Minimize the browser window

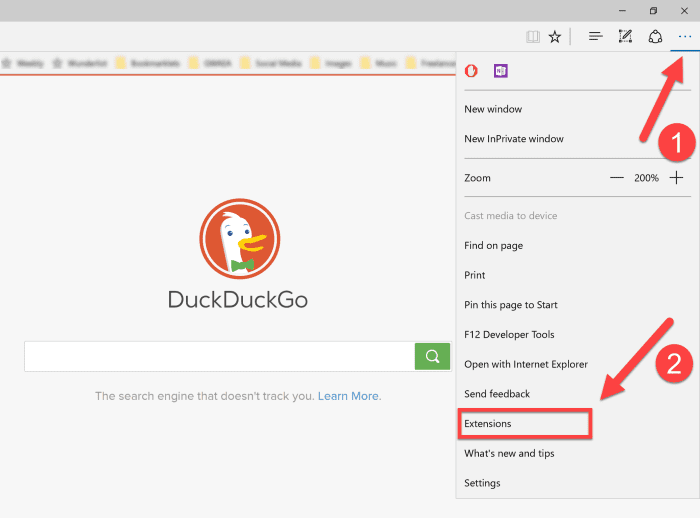[x=622, y=11]
